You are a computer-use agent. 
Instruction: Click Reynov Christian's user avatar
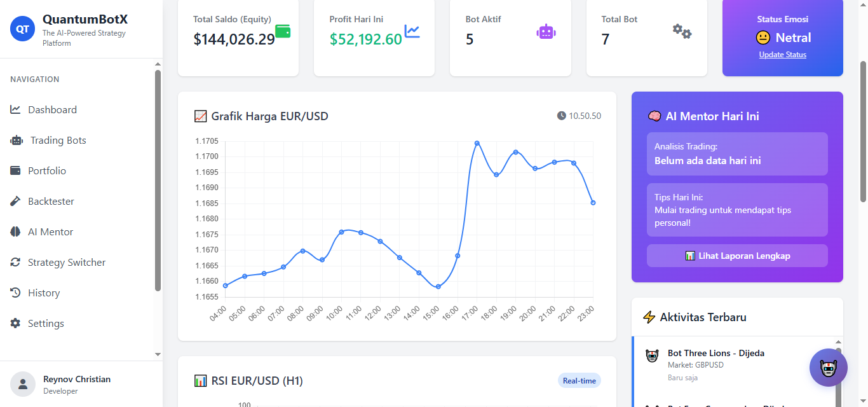click(23, 384)
